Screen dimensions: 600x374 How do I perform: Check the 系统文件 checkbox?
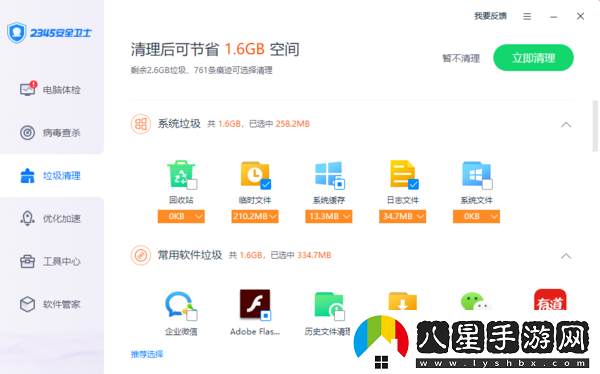point(487,185)
